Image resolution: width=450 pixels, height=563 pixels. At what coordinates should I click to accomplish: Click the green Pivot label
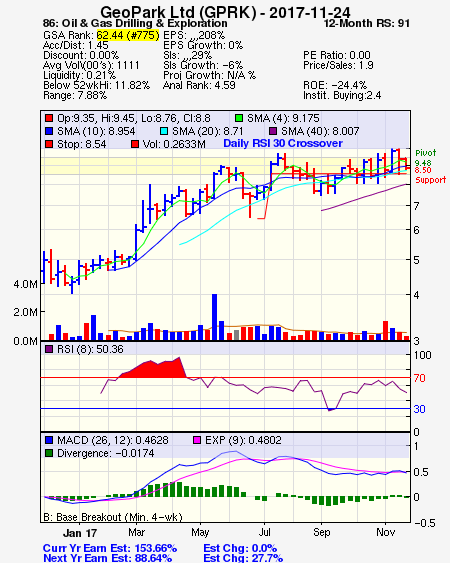coord(426,153)
